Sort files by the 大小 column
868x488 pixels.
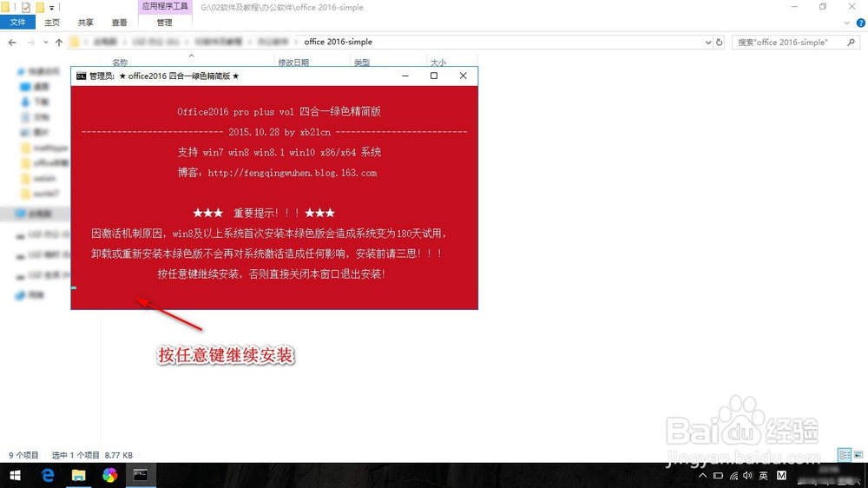tap(437, 62)
